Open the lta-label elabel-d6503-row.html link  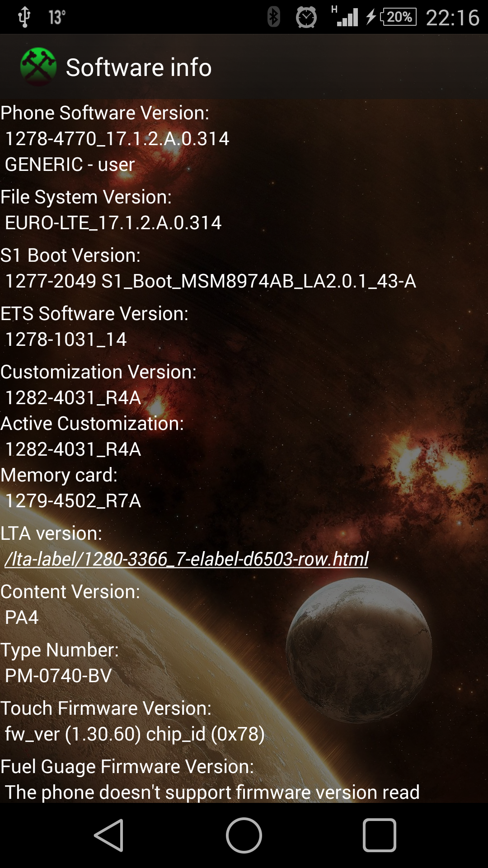[x=187, y=559]
